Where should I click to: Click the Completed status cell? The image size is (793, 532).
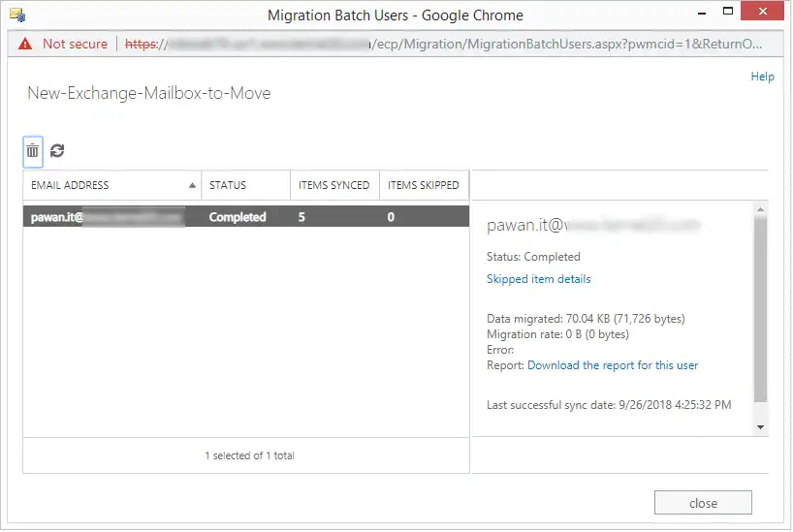[238, 217]
